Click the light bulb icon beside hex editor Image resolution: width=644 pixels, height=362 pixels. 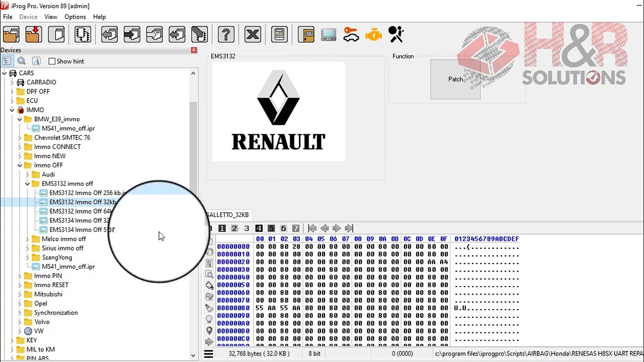click(209, 319)
